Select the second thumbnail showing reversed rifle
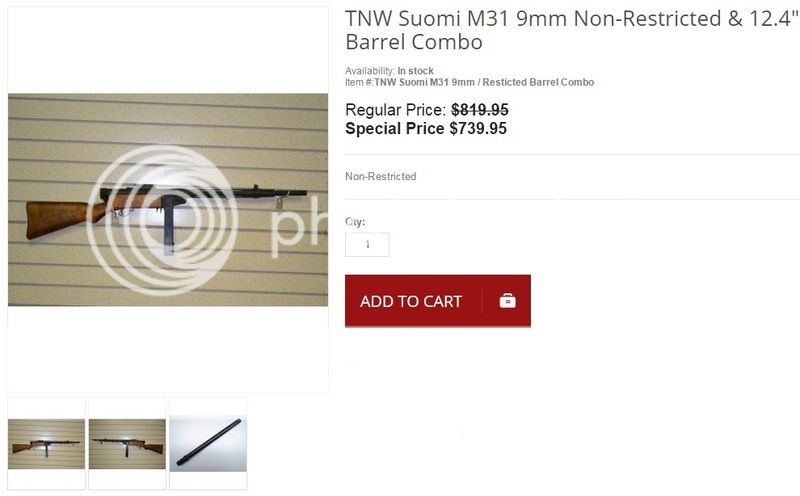 click(x=127, y=444)
